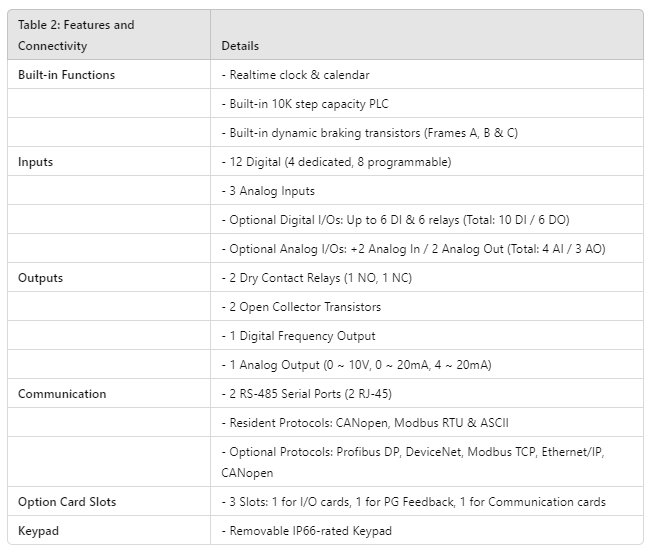Click the dynamic braking transistors detail cell

[x=369, y=133]
